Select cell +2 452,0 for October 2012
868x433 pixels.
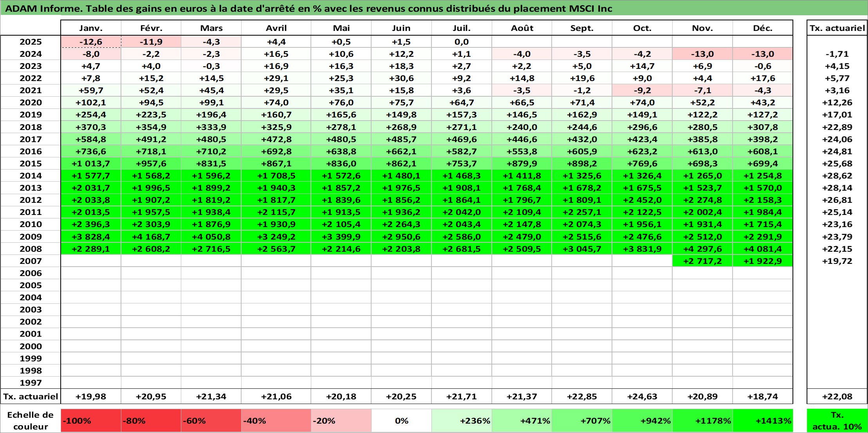(642, 200)
